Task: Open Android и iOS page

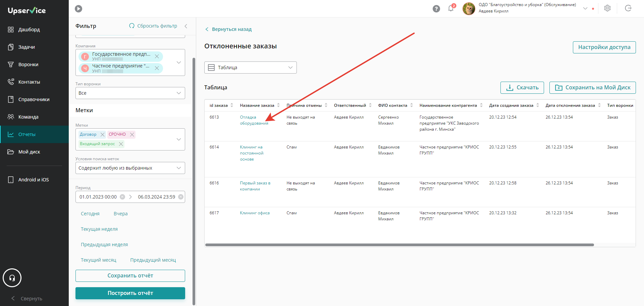Action: point(34,180)
